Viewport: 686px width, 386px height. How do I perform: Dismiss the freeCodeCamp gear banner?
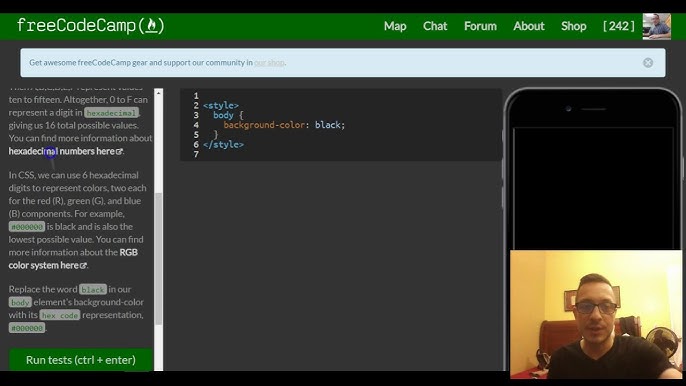point(648,63)
